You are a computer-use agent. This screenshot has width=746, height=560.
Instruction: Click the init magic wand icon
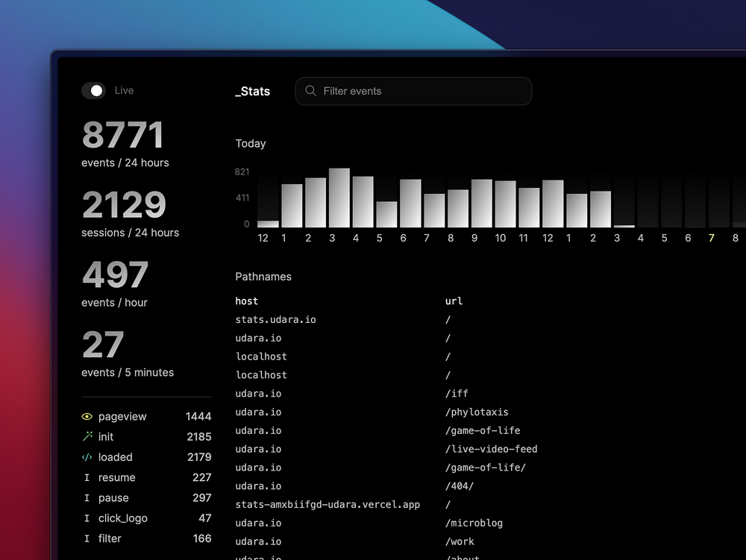pyautogui.click(x=87, y=437)
